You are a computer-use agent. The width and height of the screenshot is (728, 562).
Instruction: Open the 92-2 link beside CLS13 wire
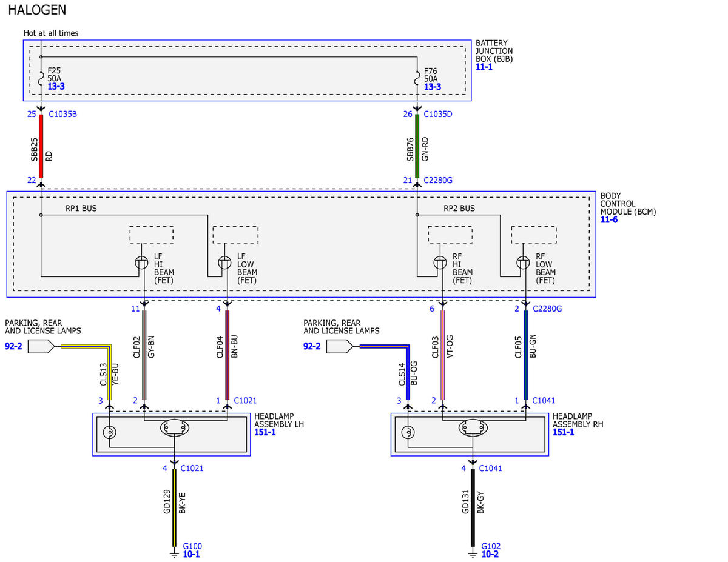click(x=13, y=346)
